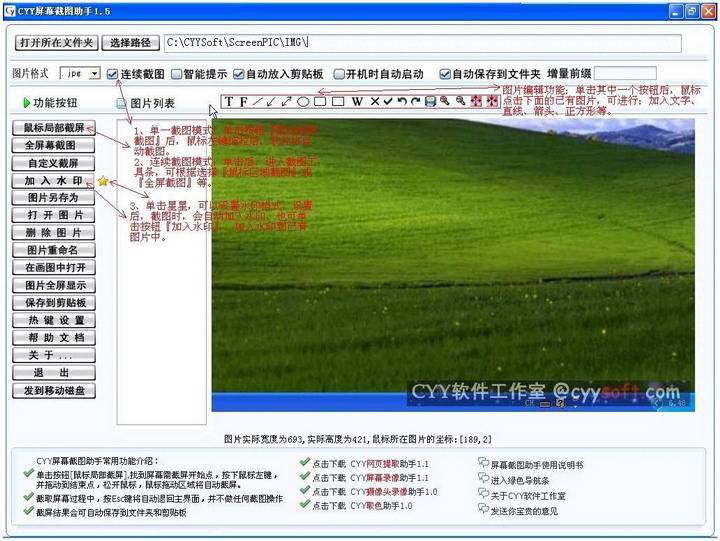The image size is (720, 541).
Task: Click the 关于... about button
Action: pos(53,355)
